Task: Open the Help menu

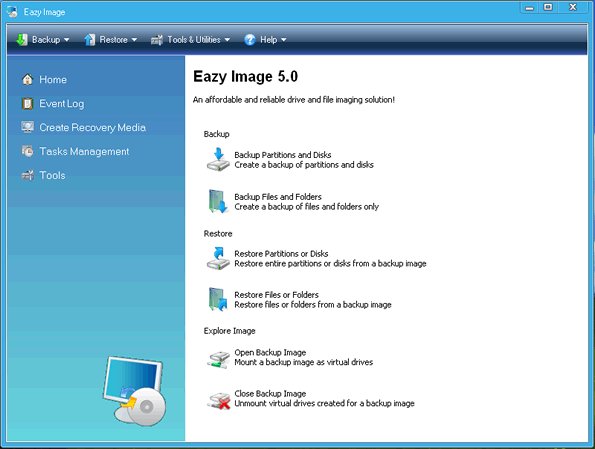Action: pos(265,39)
